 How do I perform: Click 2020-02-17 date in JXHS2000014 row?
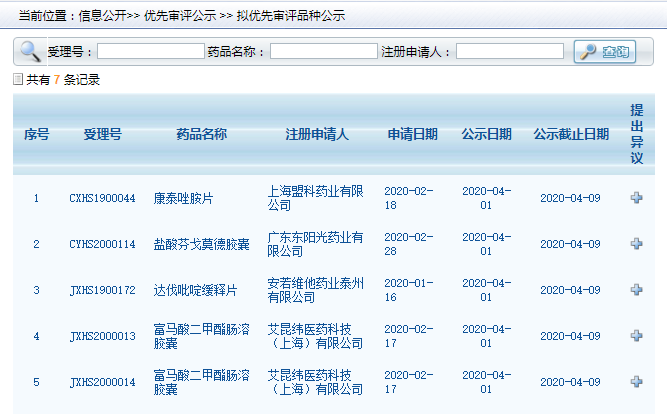coord(409,382)
